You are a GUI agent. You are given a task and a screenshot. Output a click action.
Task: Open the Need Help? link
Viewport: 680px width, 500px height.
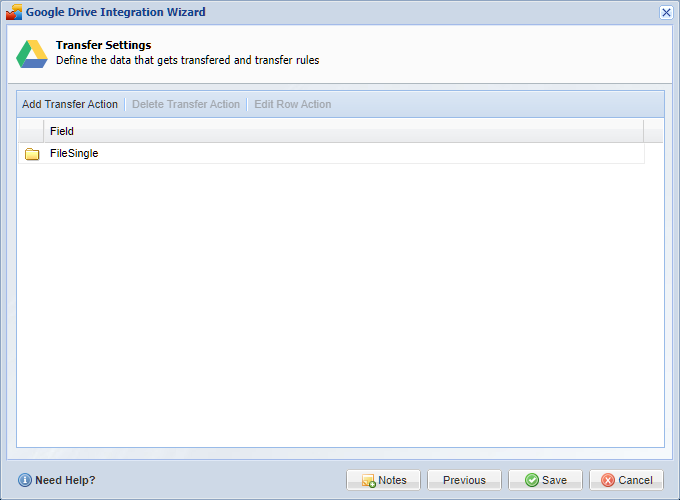point(65,480)
